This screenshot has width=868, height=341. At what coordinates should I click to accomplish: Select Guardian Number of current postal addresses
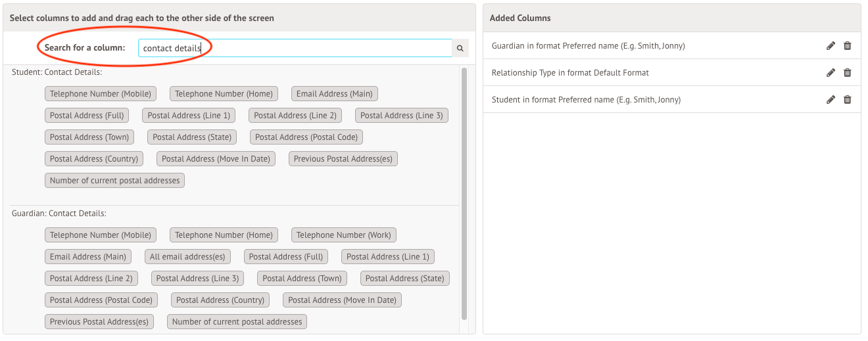[x=237, y=322]
